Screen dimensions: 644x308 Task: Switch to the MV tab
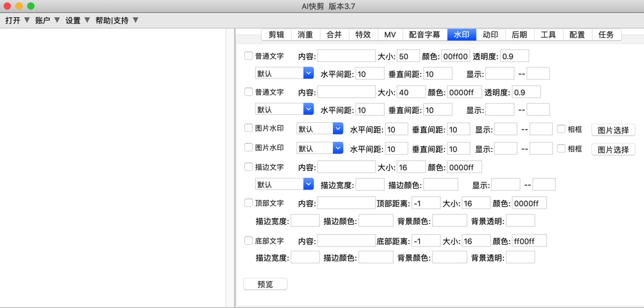click(x=390, y=35)
